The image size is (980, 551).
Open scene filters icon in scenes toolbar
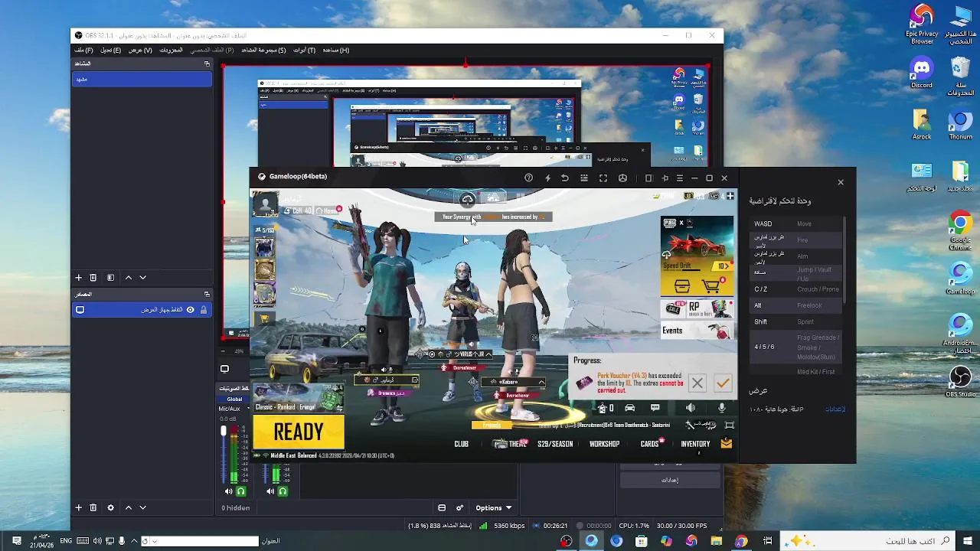110,278
